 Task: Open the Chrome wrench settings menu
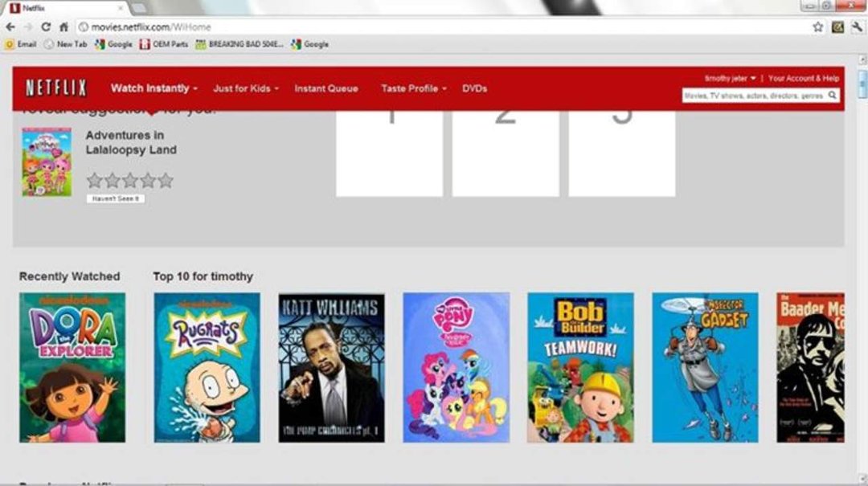point(857,27)
